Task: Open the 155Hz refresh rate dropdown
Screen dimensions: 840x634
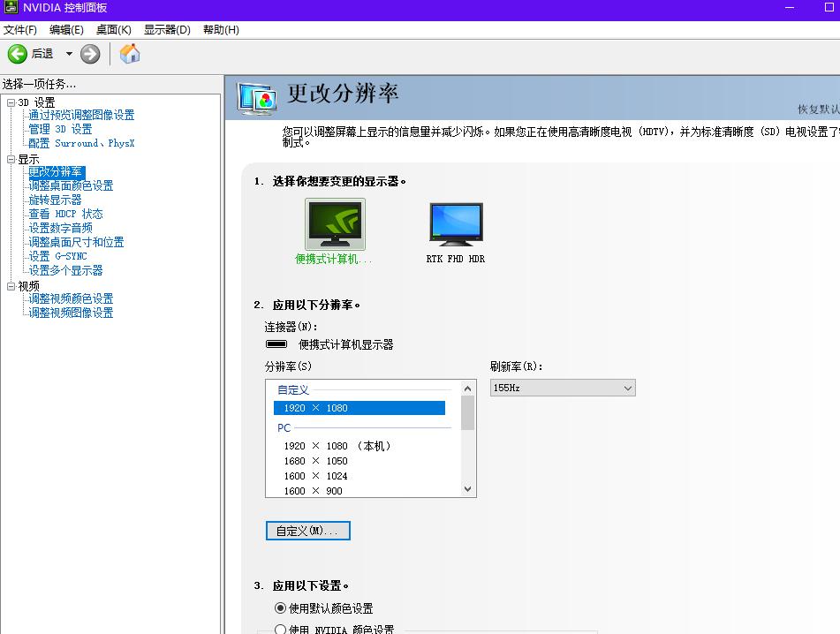Action: (x=563, y=388)
